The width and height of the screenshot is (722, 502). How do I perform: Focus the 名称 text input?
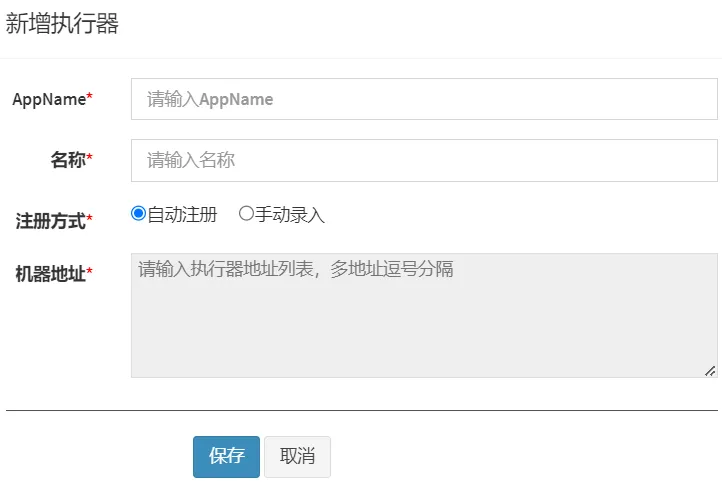(x=424, y=160)
